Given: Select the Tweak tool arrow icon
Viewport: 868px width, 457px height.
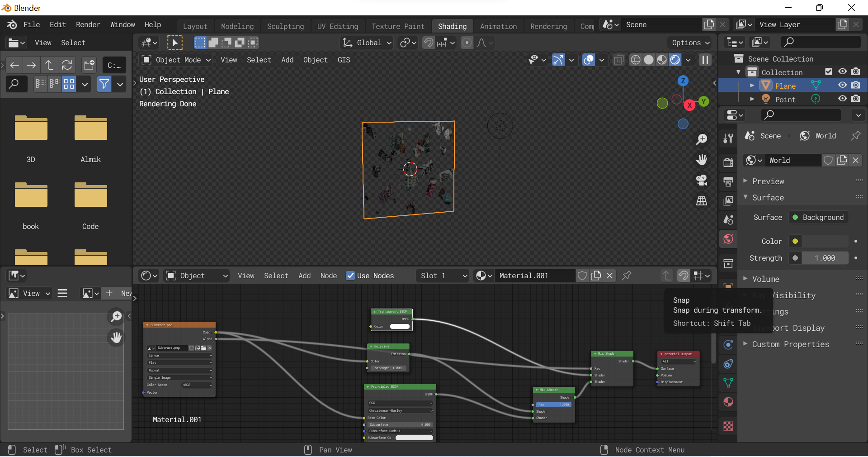Looking at the screenshot, I should pyautogui.click(x=175, y=43).
